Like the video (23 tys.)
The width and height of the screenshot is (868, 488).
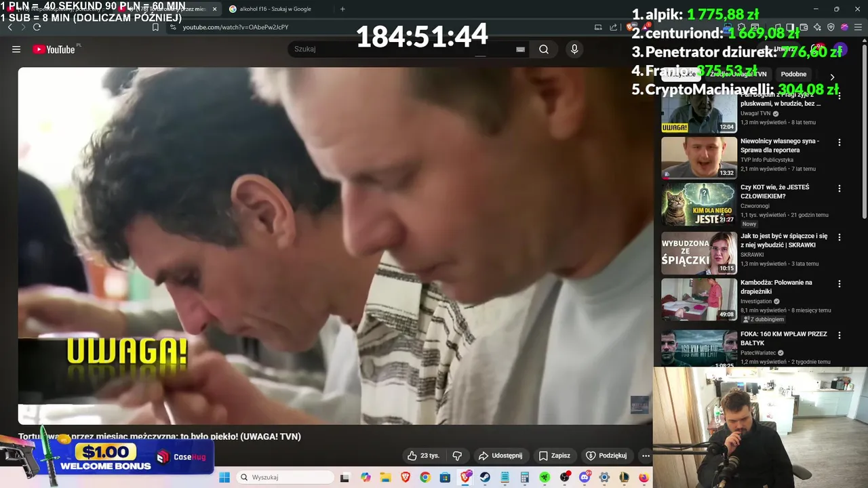[423, 455]
